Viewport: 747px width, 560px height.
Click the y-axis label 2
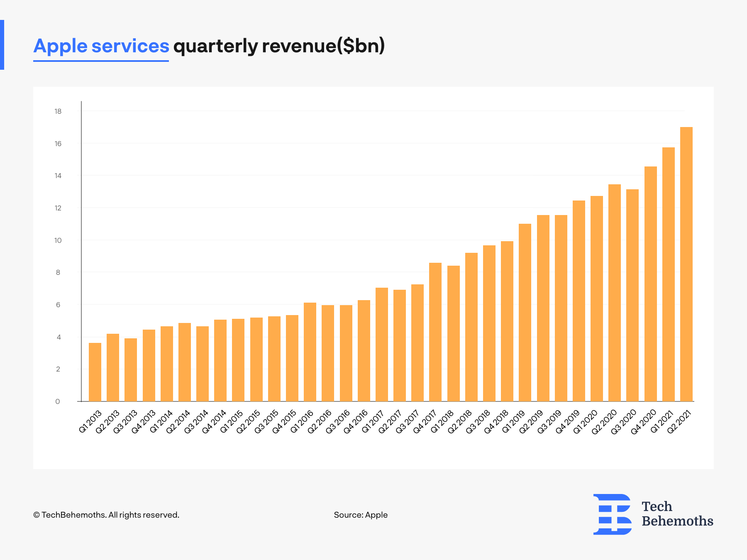click(x=58, y=369)
